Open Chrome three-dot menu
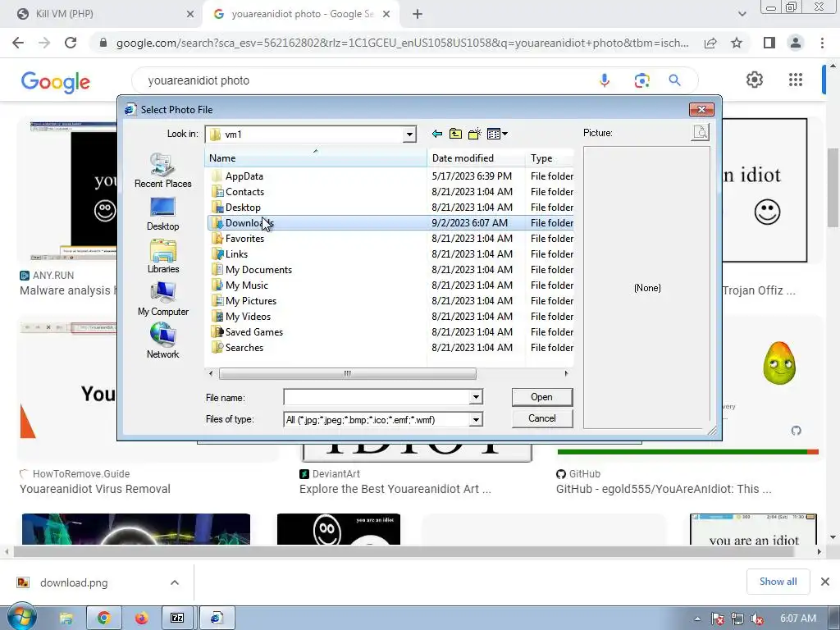Viewport: 840px width, 630px height. 822,43
